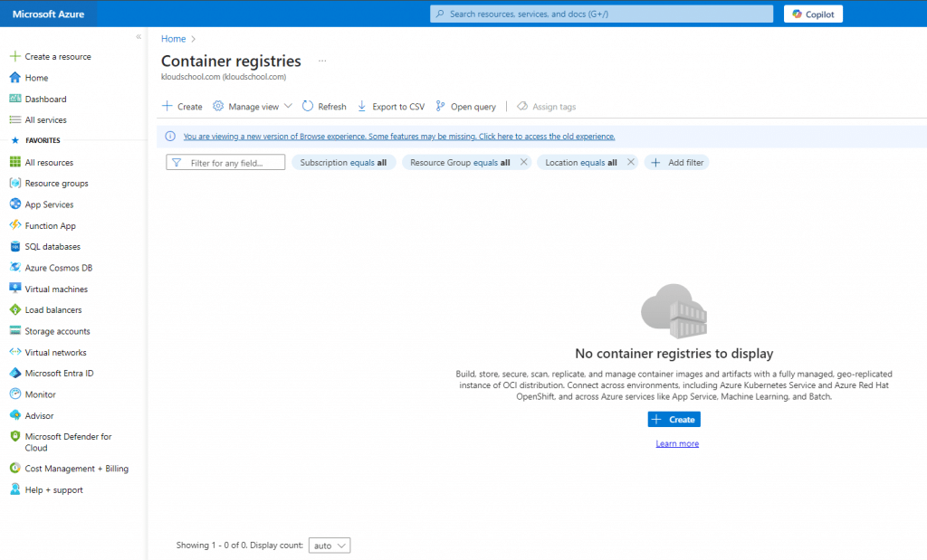The width and height of the screenshot is (927, 560).
Task: Select the SQL databases icon
Action: [15, 247]
